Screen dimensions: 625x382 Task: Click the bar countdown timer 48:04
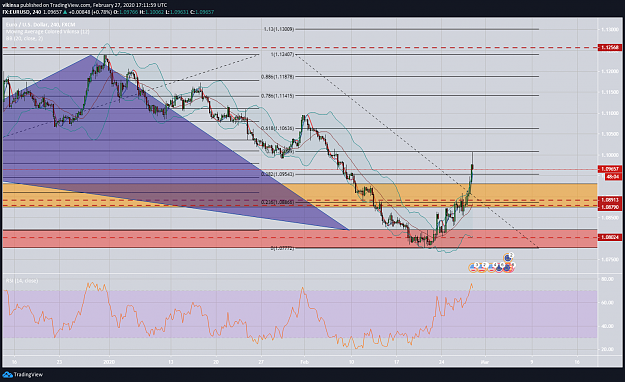[x=613, y=177]
